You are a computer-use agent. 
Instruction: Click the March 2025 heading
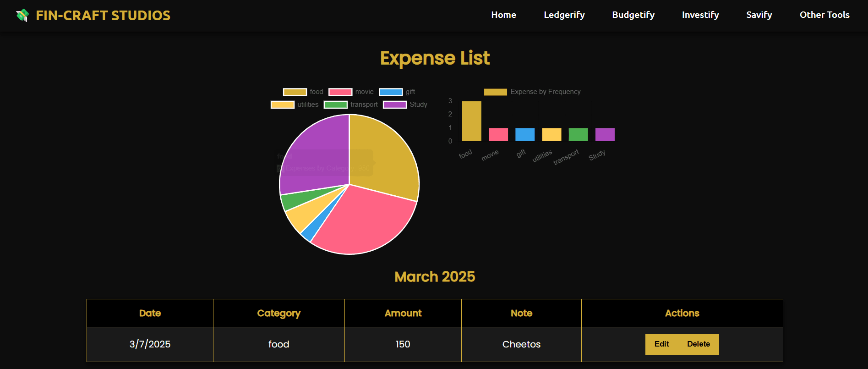435,277
